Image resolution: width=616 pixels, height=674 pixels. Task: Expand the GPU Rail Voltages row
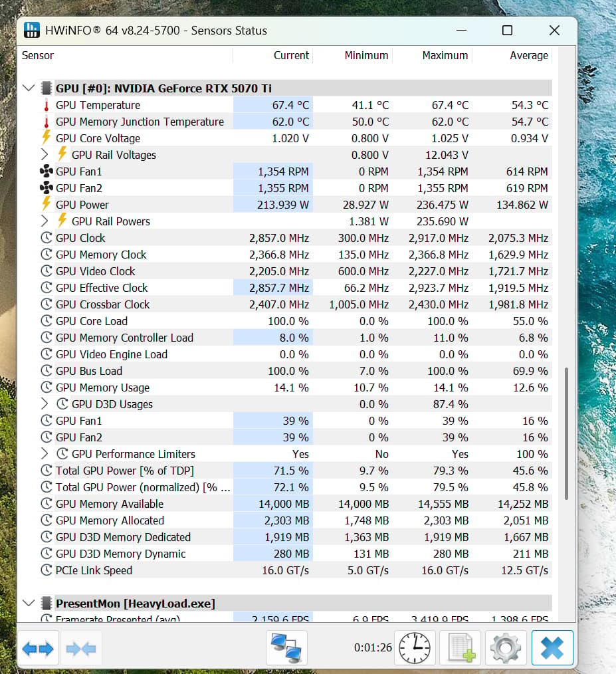(x=45, y=154)
